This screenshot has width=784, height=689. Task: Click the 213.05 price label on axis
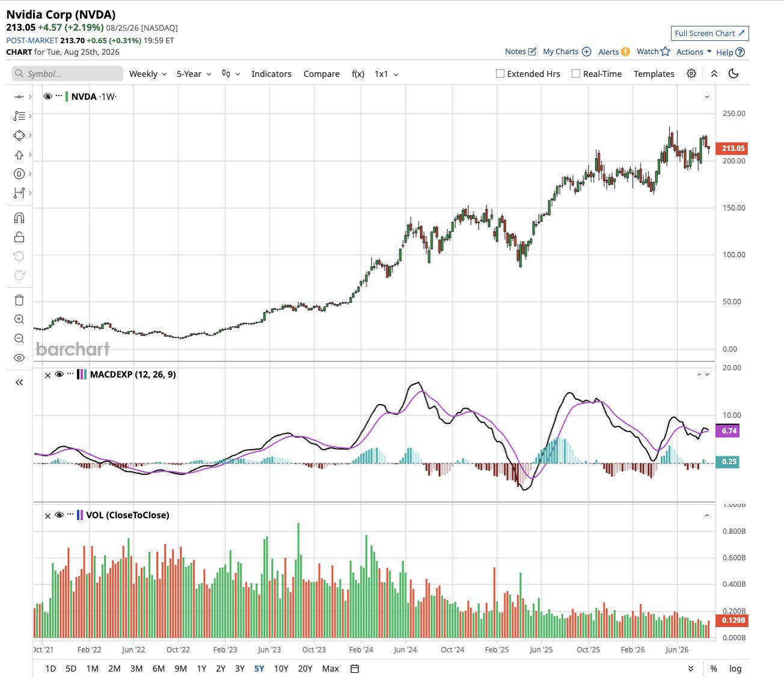(x=732, y=149)
